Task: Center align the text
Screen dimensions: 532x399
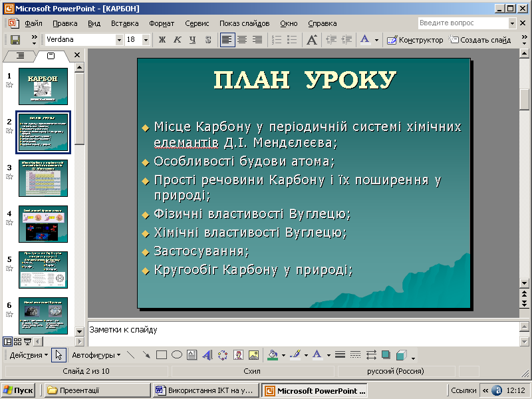Action: [x=242, y=40]
